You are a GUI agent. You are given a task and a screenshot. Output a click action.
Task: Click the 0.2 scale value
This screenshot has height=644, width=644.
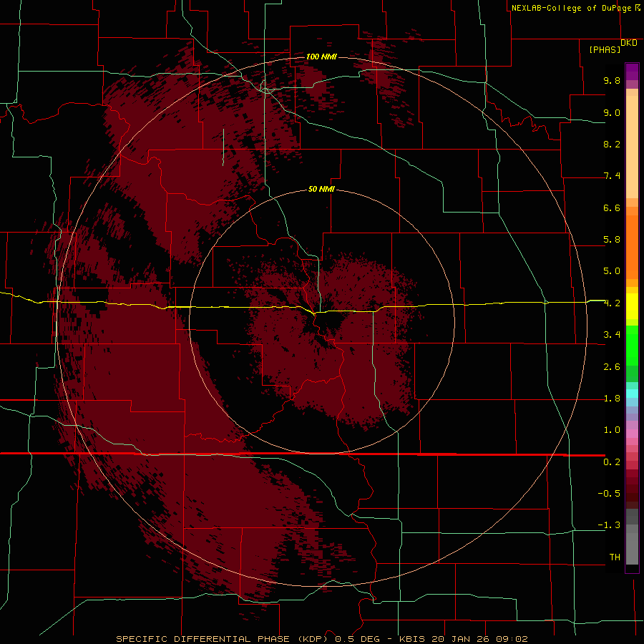coord(612,462)
